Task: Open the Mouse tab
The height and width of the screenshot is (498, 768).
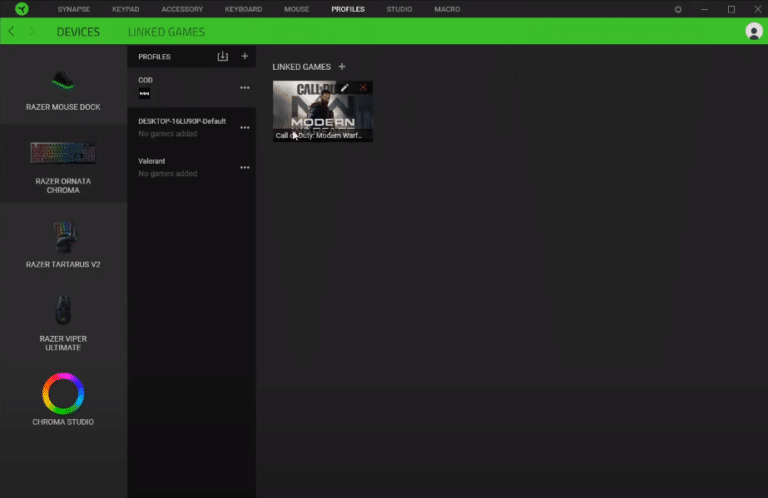Action: click(x=296, y=9)
